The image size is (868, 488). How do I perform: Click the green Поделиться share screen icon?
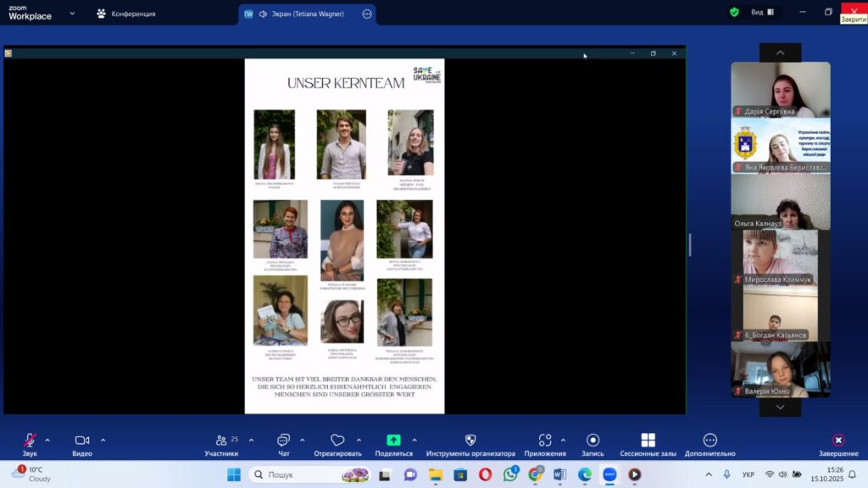[393, 441]
